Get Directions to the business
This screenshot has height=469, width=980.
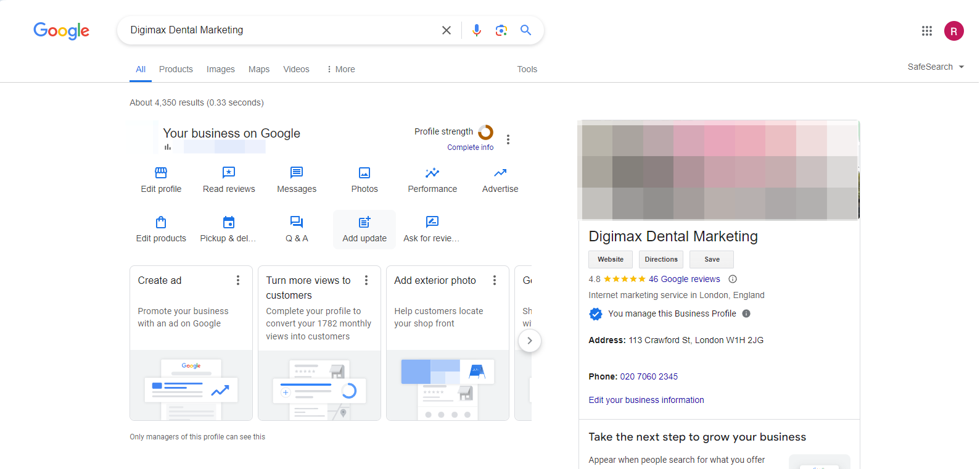tap(661, 259)
